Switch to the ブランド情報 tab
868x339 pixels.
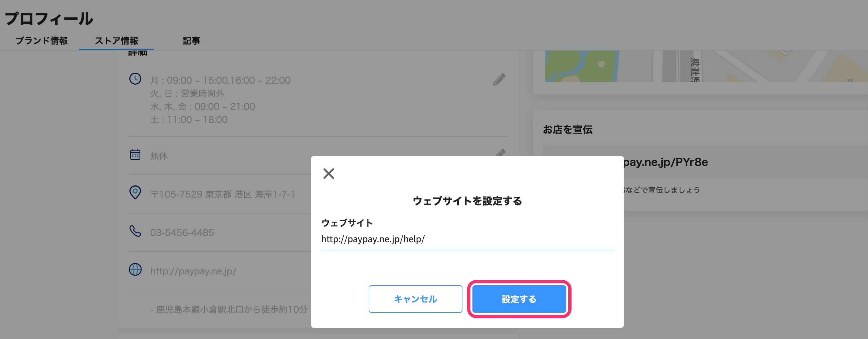(42, 41)
